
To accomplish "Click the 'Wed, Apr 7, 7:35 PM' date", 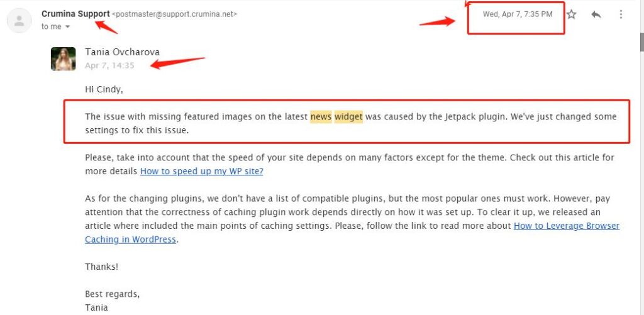I will pyautogui.click(x=518, y=14).
